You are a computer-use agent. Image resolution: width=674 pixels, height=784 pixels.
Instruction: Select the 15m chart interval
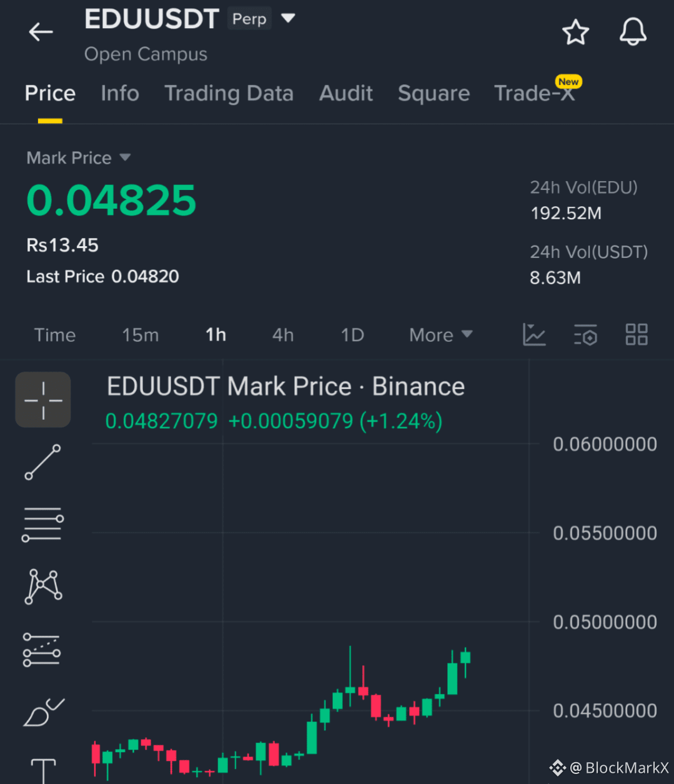click(x=141, y=335)
